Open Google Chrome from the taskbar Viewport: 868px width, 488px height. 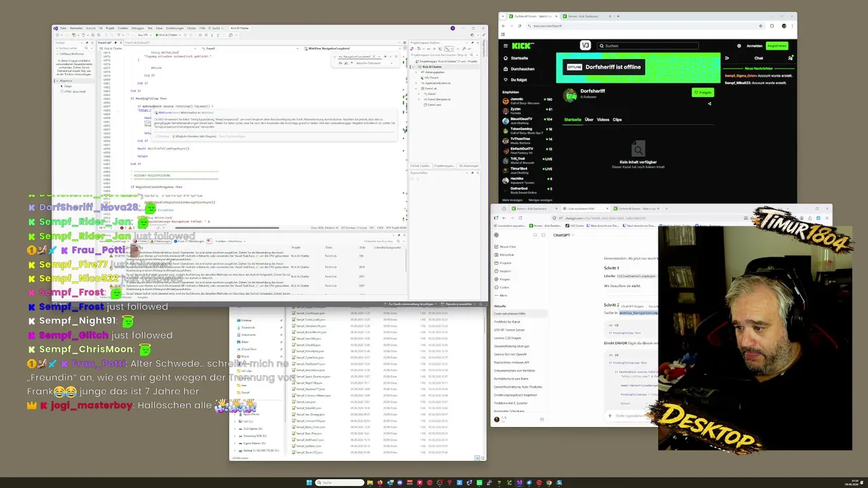pos(549,483)
